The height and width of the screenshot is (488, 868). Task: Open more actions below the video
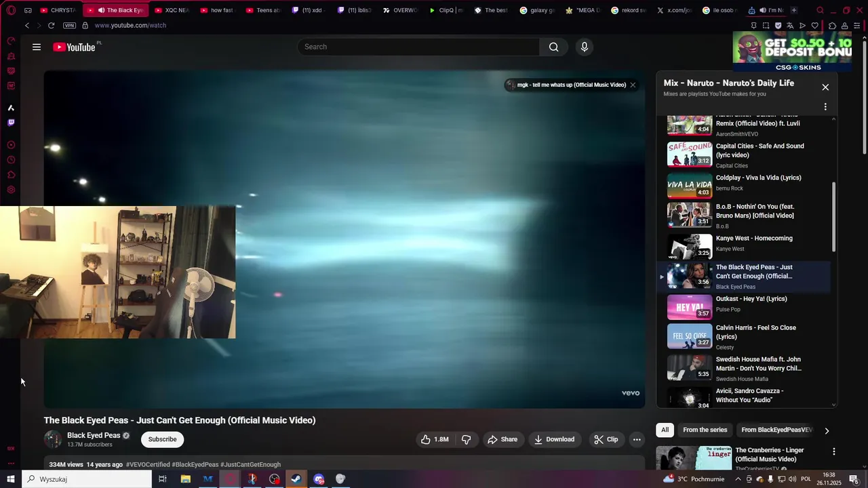(x=637, y=439)
